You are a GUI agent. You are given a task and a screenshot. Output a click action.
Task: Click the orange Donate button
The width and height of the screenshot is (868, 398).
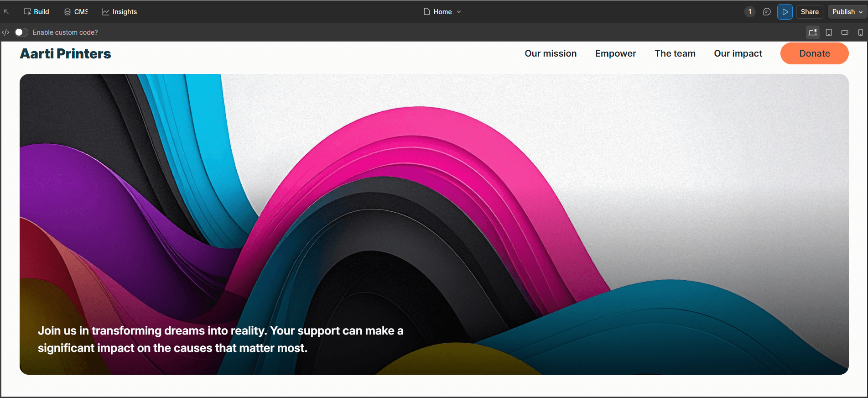point(814,53)
